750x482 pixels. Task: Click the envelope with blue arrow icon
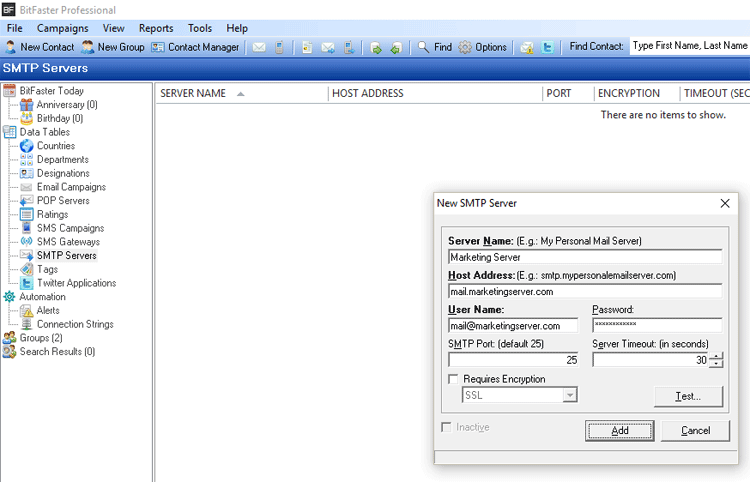[328, 47]
